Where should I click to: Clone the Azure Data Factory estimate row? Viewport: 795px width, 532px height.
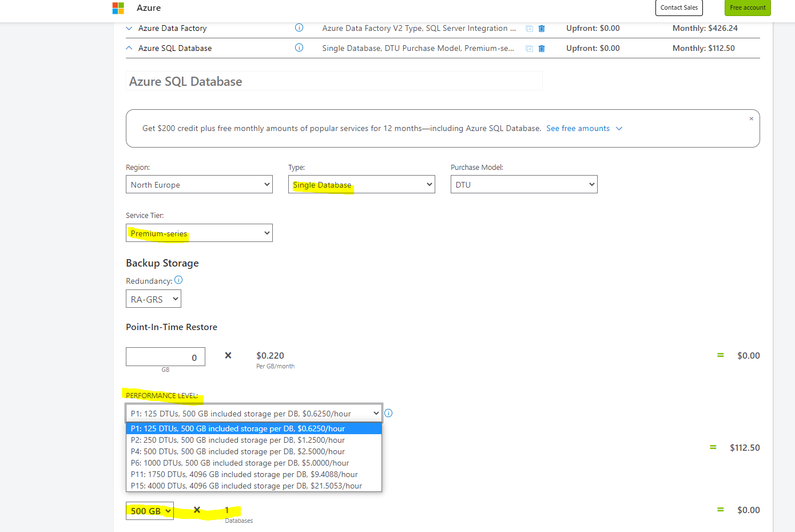[530, 29]
